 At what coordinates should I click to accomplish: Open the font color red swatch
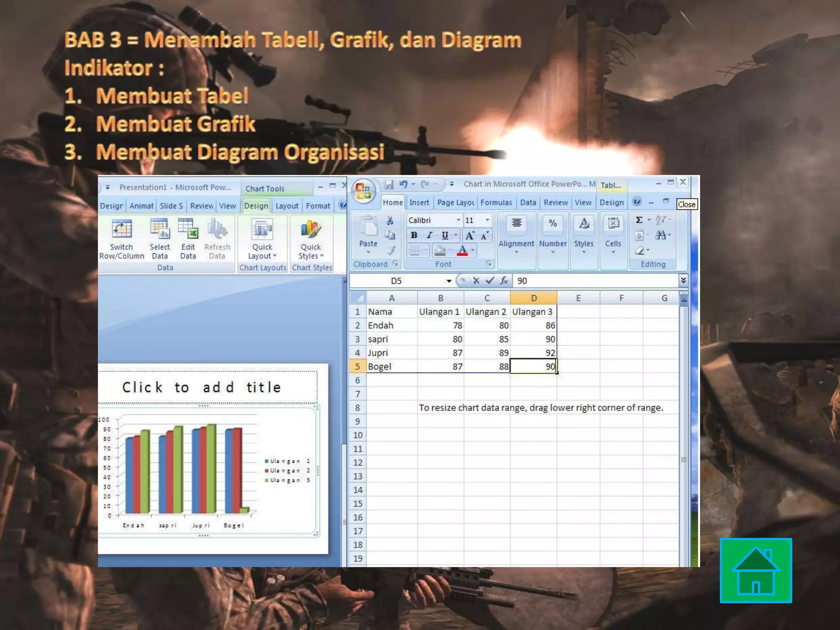(x=462, y=250)
